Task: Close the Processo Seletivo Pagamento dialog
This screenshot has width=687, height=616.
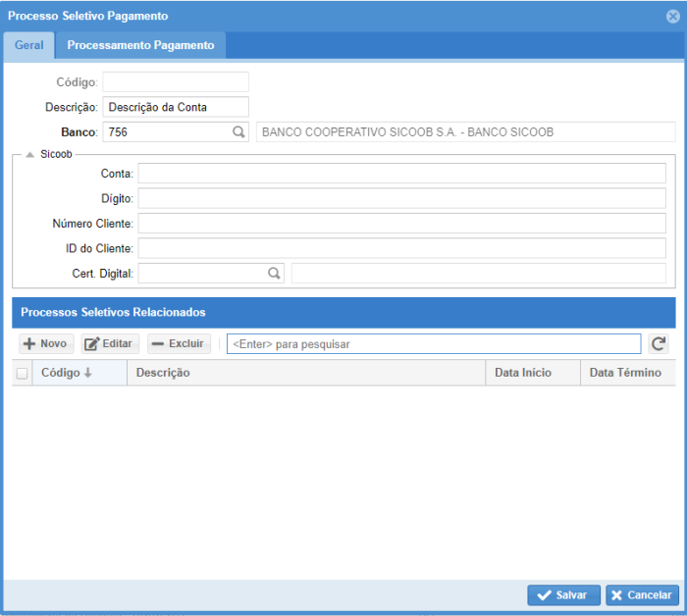Action: [672, 16]
